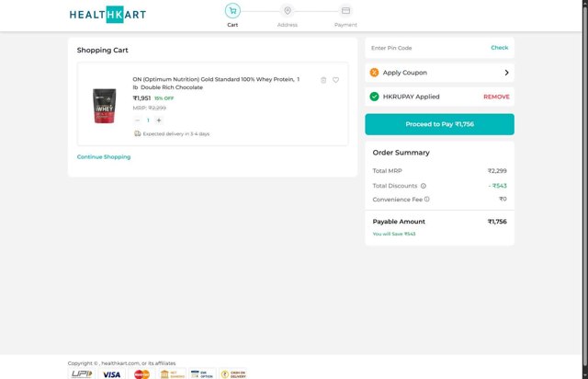
Task: Click the Net Banking payment logo
Action: pyautogui.click(x=172, y=374)
